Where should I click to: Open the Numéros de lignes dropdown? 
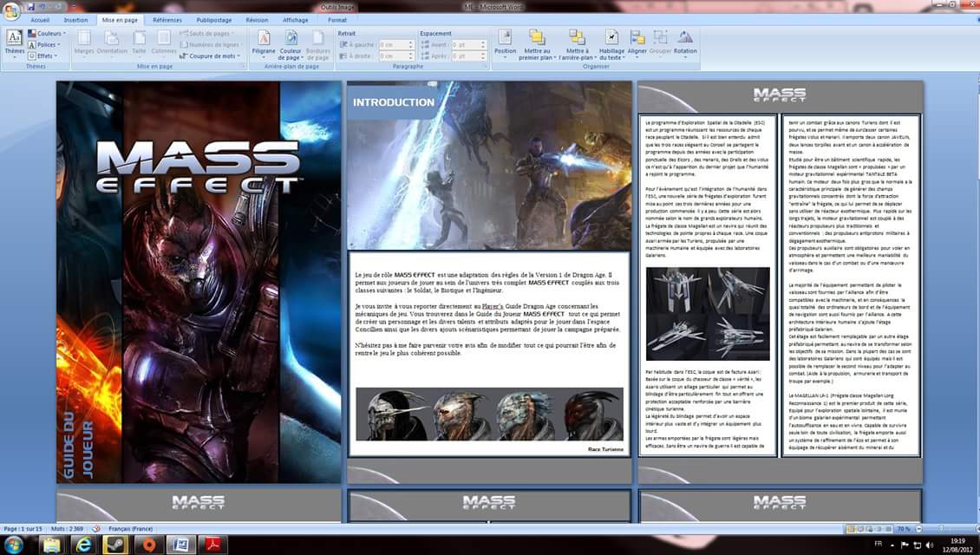(x=211, y=45)
